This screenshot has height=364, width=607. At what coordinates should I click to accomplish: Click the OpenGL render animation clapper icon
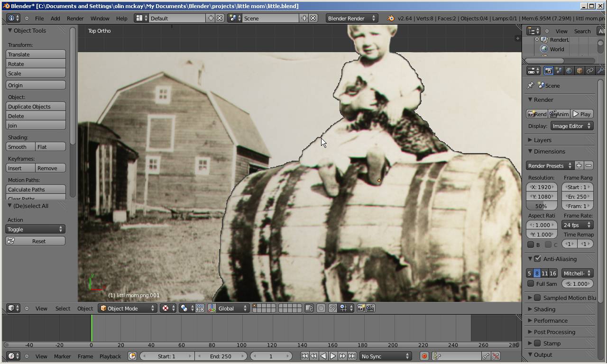(370, 308)
